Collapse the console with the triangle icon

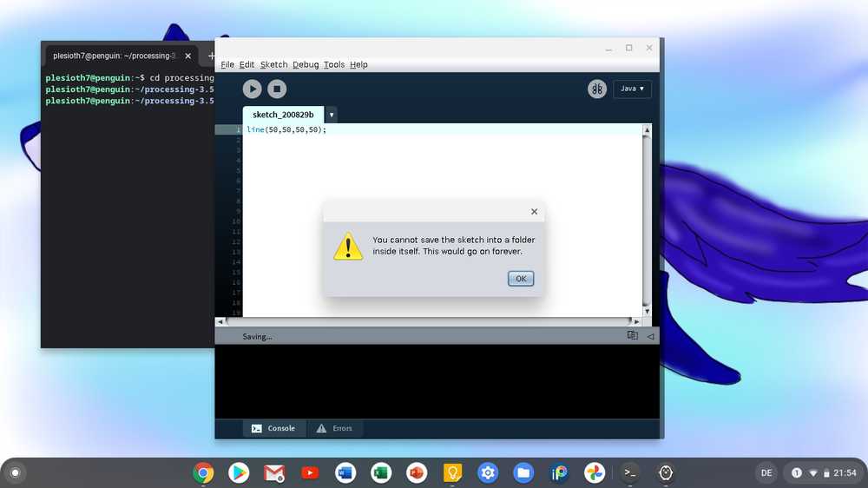[650, 335]
